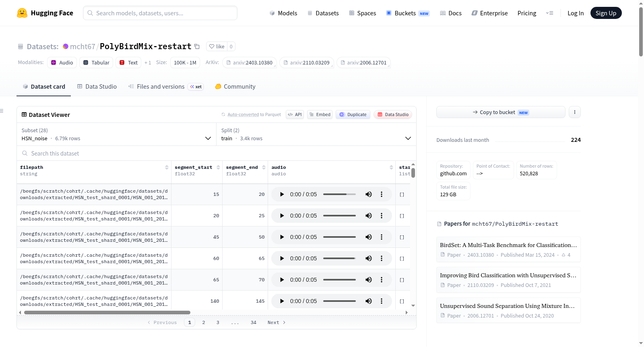644x347 pixels.
Task: Open the Data Studio button in Dataset Viewer
Action: (392, 114)
